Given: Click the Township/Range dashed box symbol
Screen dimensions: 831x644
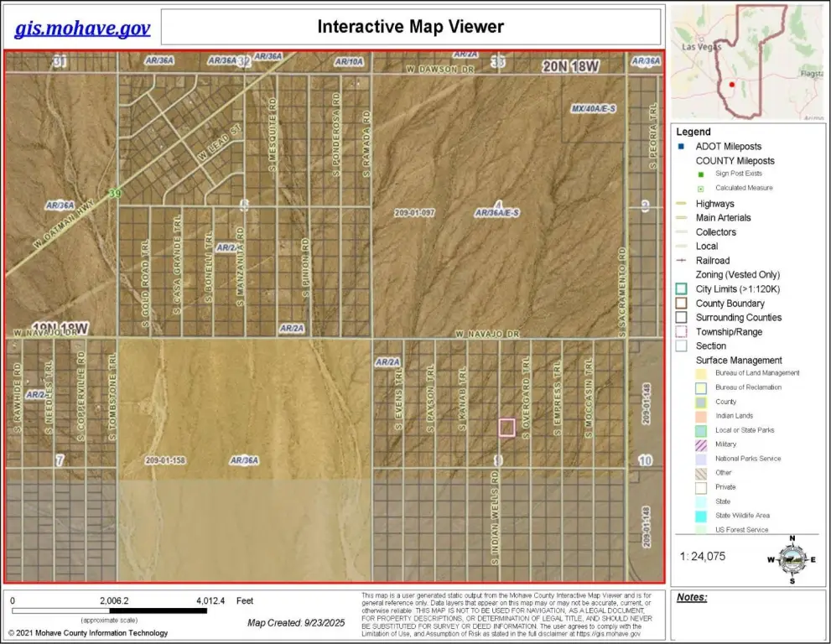Looking at the screenshot, I should (x=681, y=332).
